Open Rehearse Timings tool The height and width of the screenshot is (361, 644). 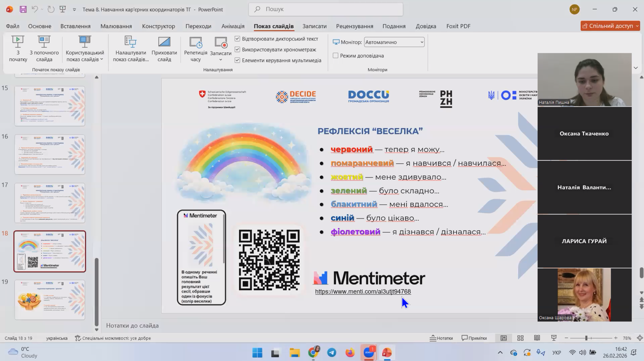tap(196, 42)
